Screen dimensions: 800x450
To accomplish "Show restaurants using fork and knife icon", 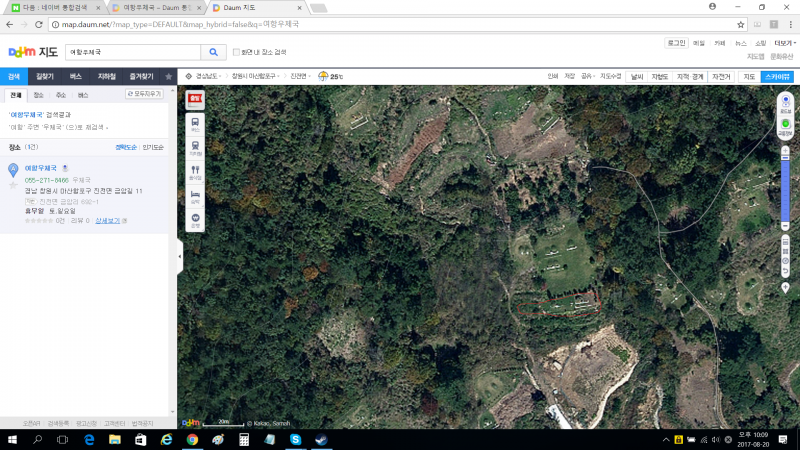I will (x=195, y=171).
